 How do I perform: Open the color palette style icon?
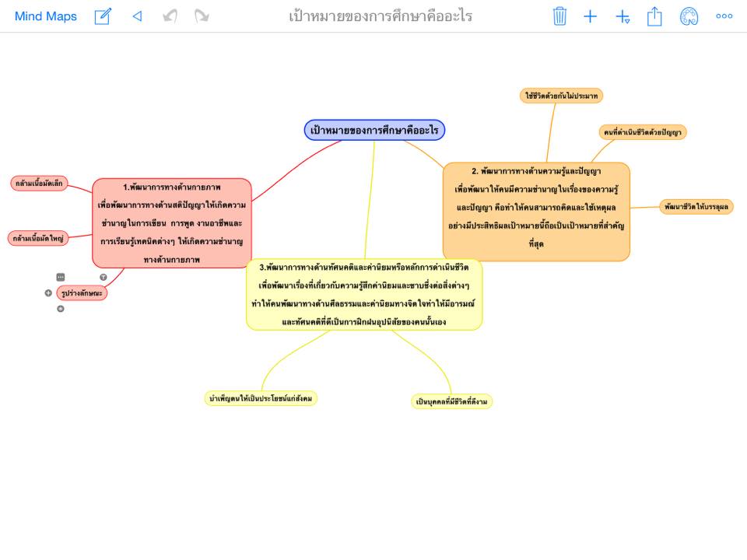point(689,16)
